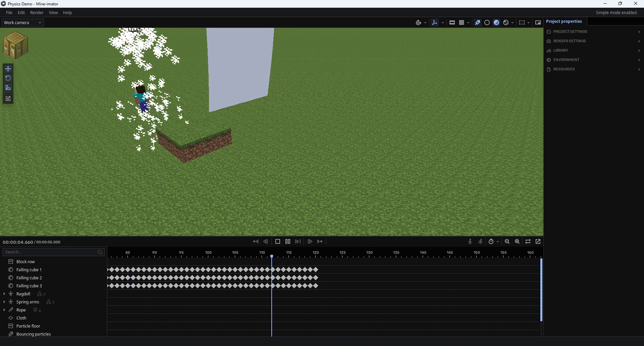The width and height of the screenshot is (644, 346).
Task: Click the workbench crafting table icon
Action: tap(15, 45)
